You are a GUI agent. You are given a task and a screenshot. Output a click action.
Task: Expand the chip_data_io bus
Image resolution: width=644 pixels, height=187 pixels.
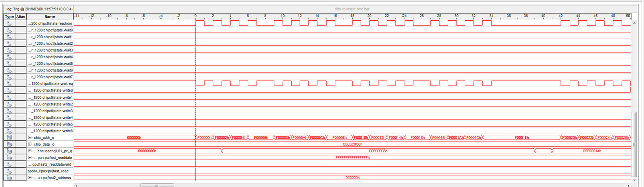30,144
